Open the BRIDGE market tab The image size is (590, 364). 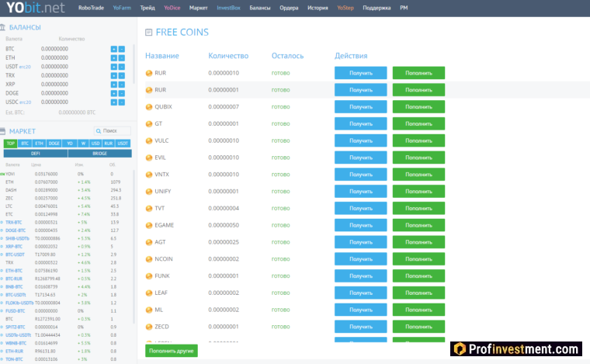pos(99,154)
